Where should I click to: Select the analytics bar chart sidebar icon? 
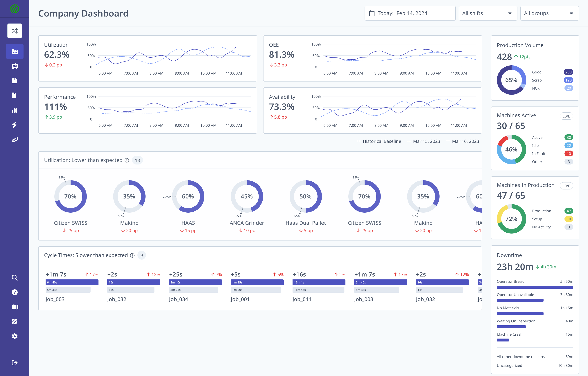click(x=15, y=110)
